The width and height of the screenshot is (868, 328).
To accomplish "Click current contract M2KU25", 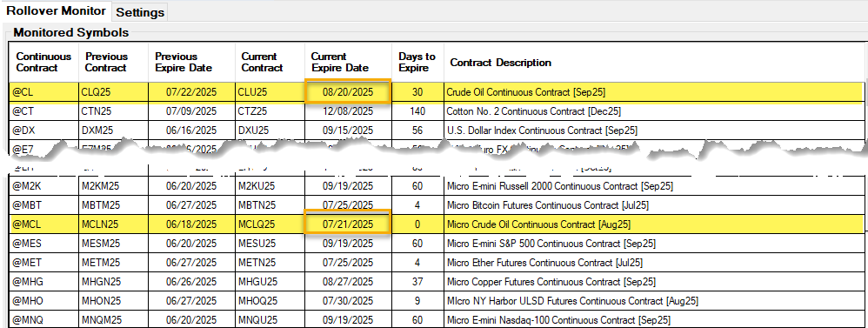I will pyautogui.click(x=270, y=186).
